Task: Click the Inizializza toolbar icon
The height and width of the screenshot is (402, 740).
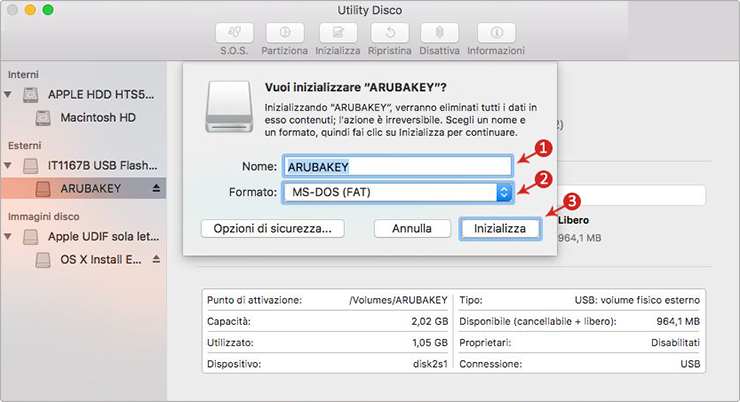Action: [x=338, y=33]
